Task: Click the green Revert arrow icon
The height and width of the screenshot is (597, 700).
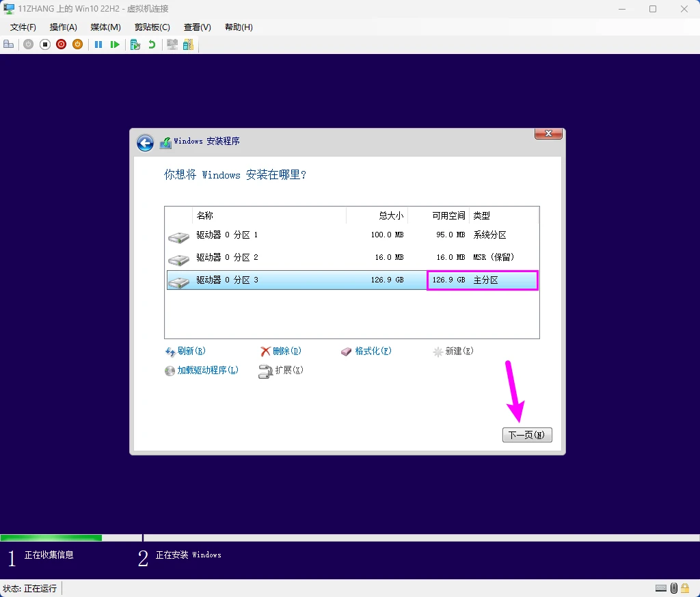Action: (x=152, y=44)
